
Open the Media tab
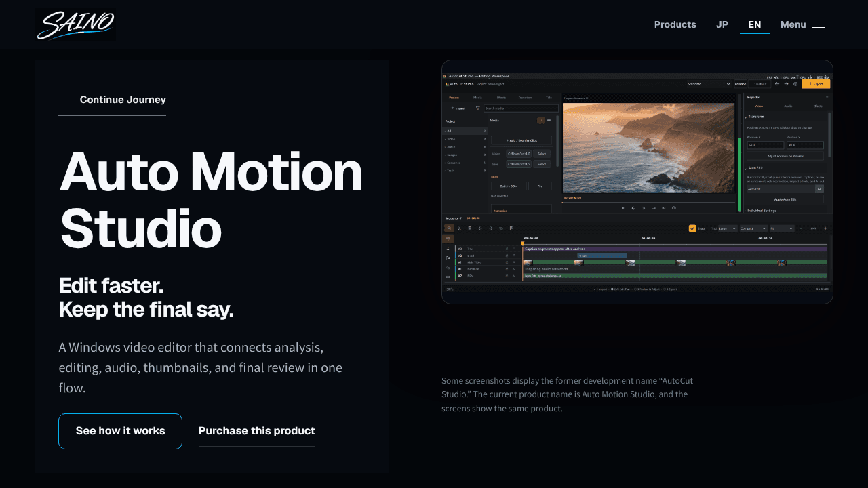pos(477,98)
